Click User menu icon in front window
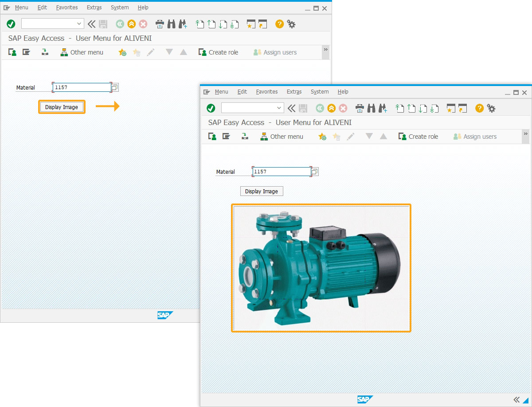Image resolution: width=532 pixels, height=407 pixels. tap(212, 137)
